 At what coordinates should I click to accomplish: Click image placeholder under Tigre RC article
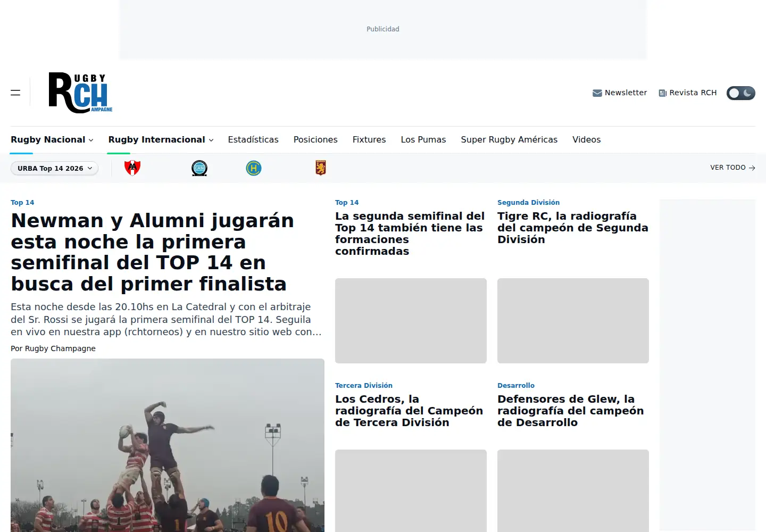pos(573,321)
